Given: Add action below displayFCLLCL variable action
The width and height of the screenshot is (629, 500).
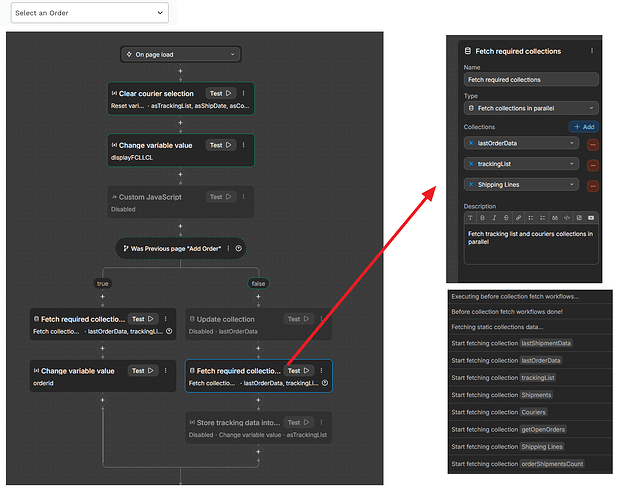Looking at the screenshot, I should tap(181, 175).
